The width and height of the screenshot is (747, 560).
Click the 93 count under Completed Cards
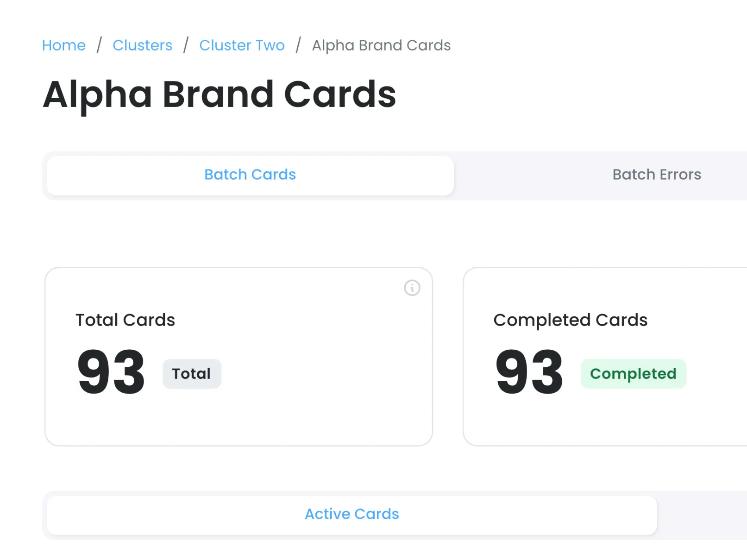(528, 371)
